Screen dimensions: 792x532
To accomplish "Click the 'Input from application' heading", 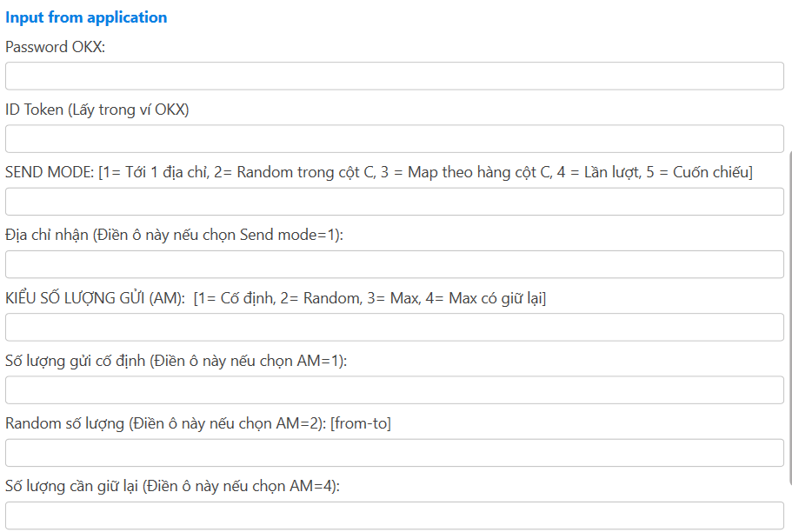I will click(x=86, y=17).
